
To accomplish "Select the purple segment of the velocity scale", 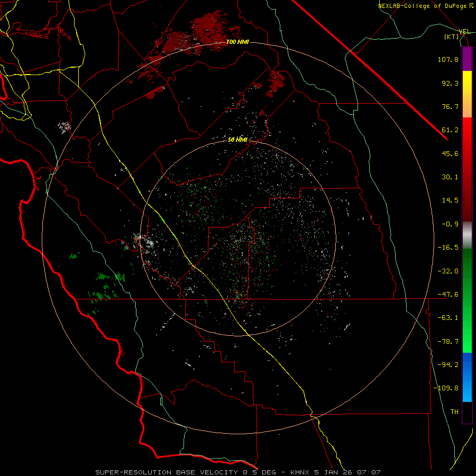I will pyautogui.click(x=467, y=59).
